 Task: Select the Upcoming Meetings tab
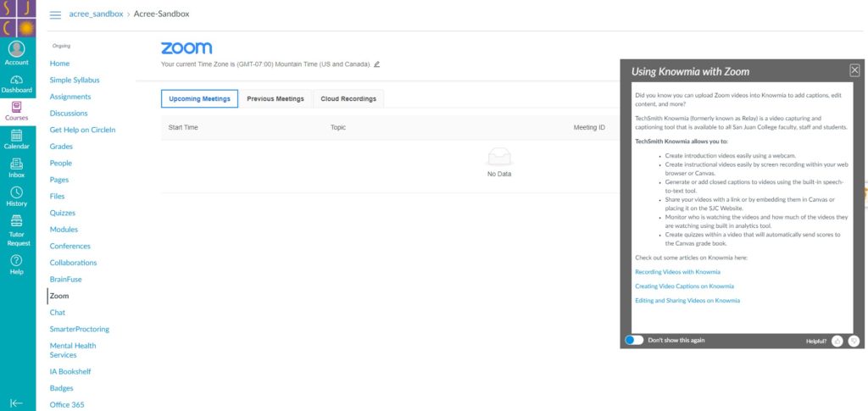(x=200, y=99)
